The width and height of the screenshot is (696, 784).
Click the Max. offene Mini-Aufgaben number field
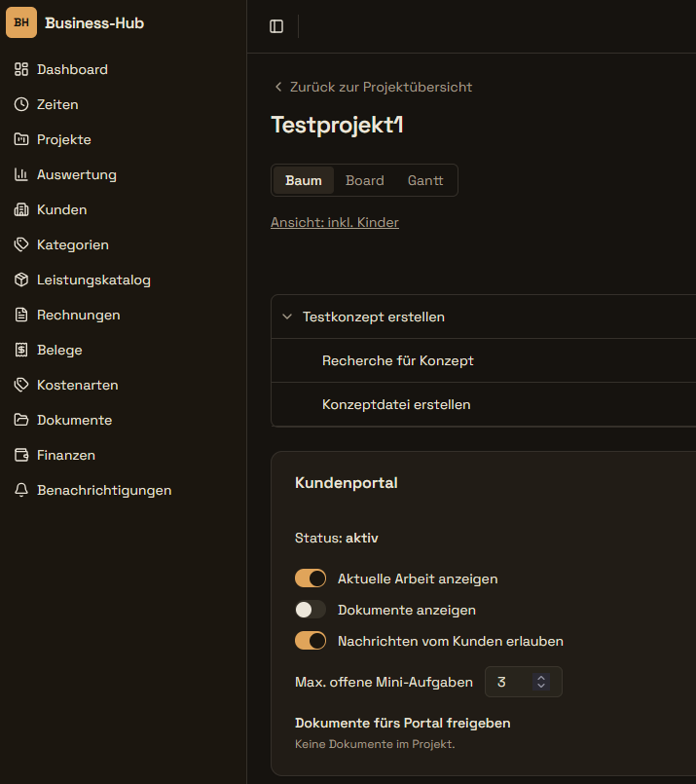tap(523, 682)
